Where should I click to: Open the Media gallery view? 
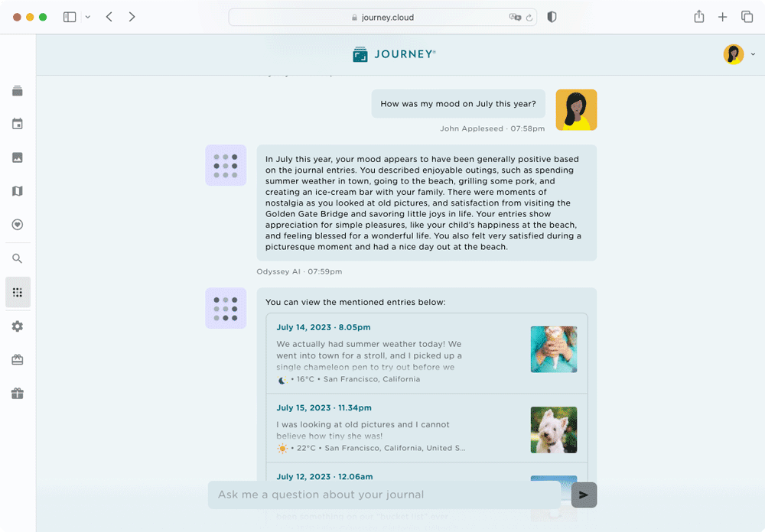click(x=17, y=157)
